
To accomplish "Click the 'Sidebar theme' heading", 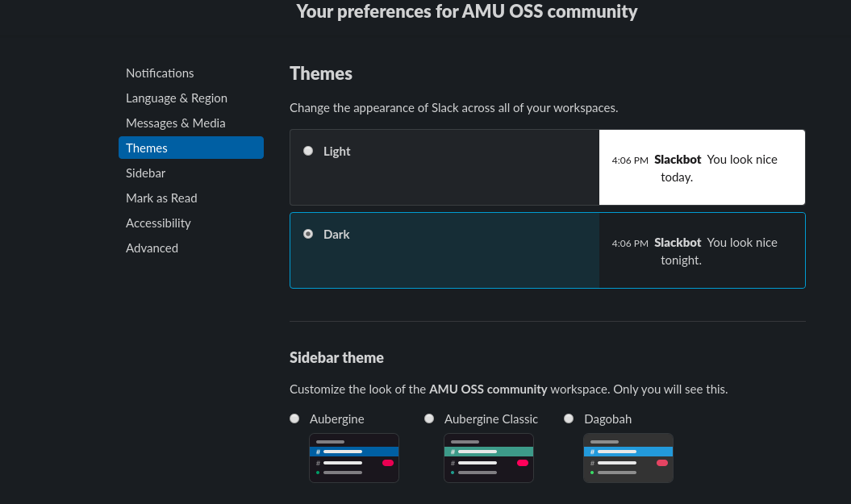I will click(336, 357).
